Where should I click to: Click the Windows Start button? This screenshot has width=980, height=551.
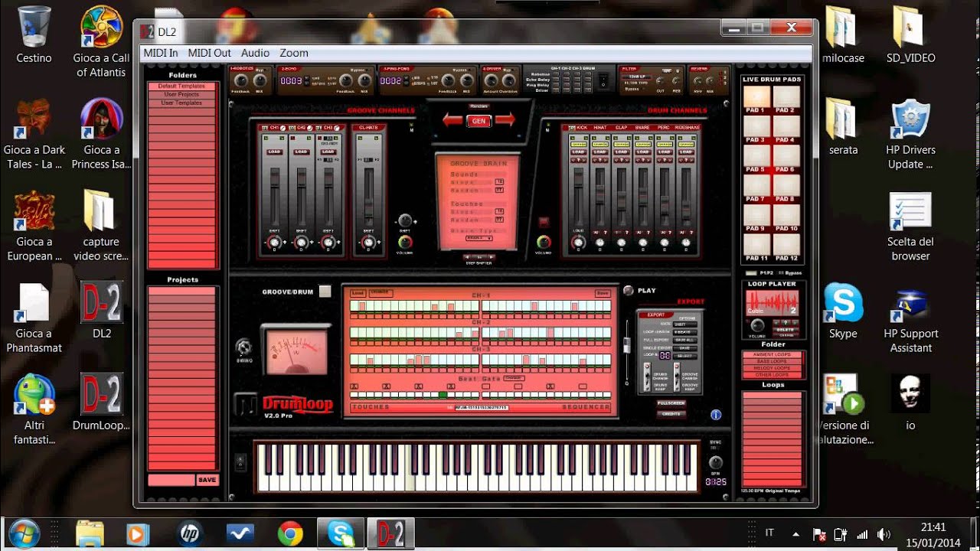click(24, 533)
